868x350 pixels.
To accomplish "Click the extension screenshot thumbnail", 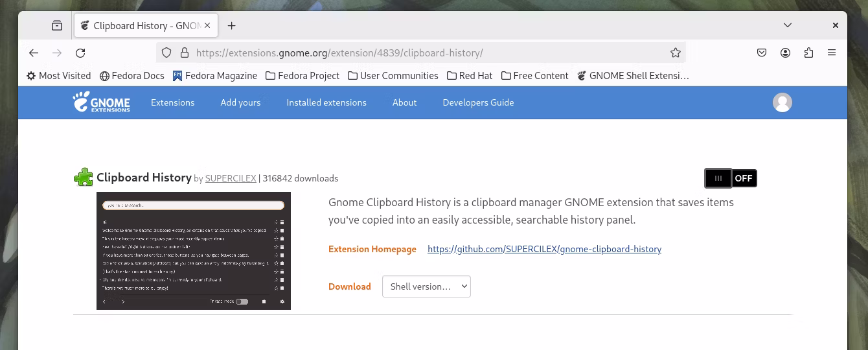I will (194, 251).
